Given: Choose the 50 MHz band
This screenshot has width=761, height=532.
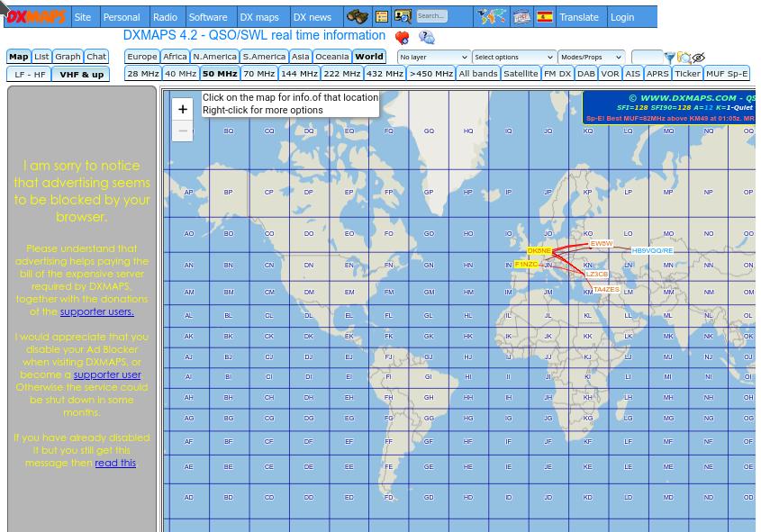Looking at the screenshot, I should [x=220, y=74].
